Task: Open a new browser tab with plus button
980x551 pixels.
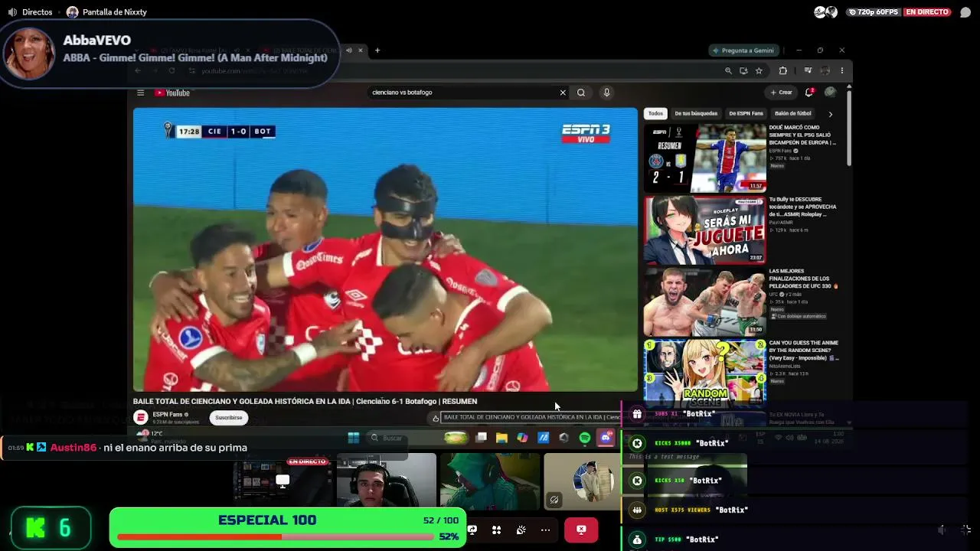Action: click(377, 51)
